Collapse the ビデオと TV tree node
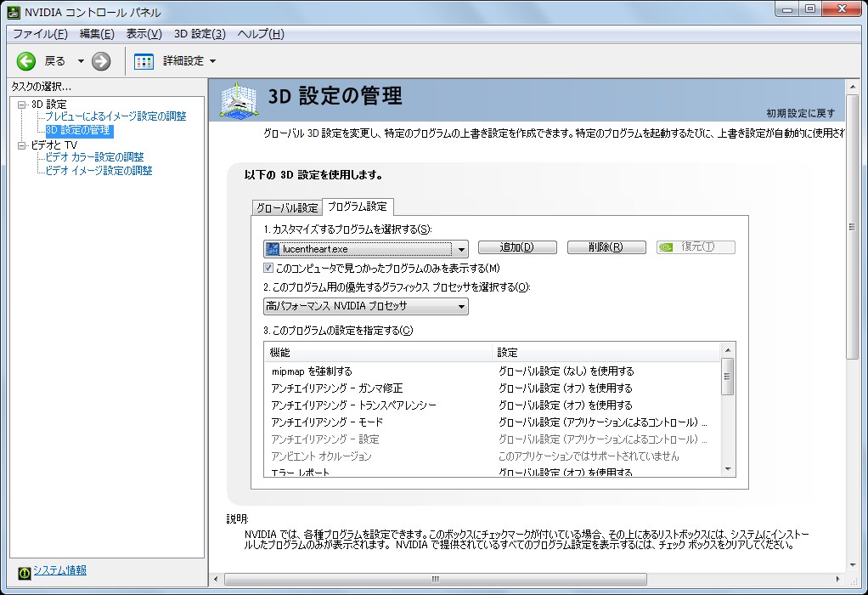This screenshot has height=595, width=868. tap(21, 145)
